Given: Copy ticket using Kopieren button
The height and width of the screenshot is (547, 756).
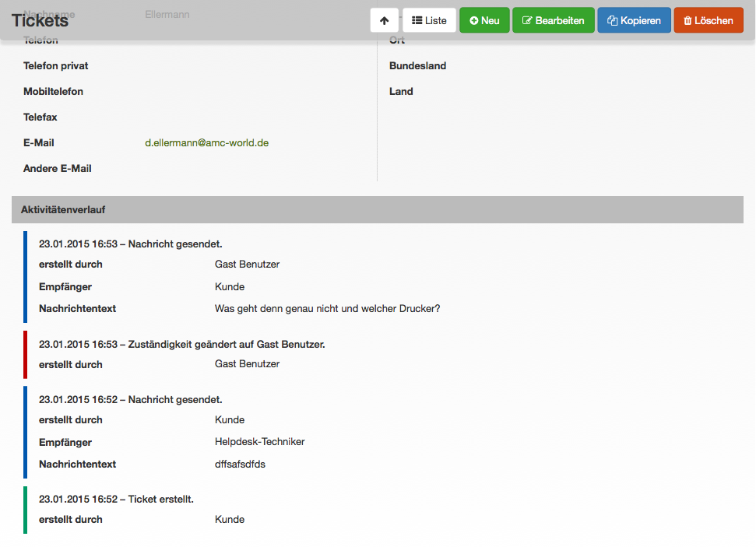Looking at the screenshot, I should [634, 20].
